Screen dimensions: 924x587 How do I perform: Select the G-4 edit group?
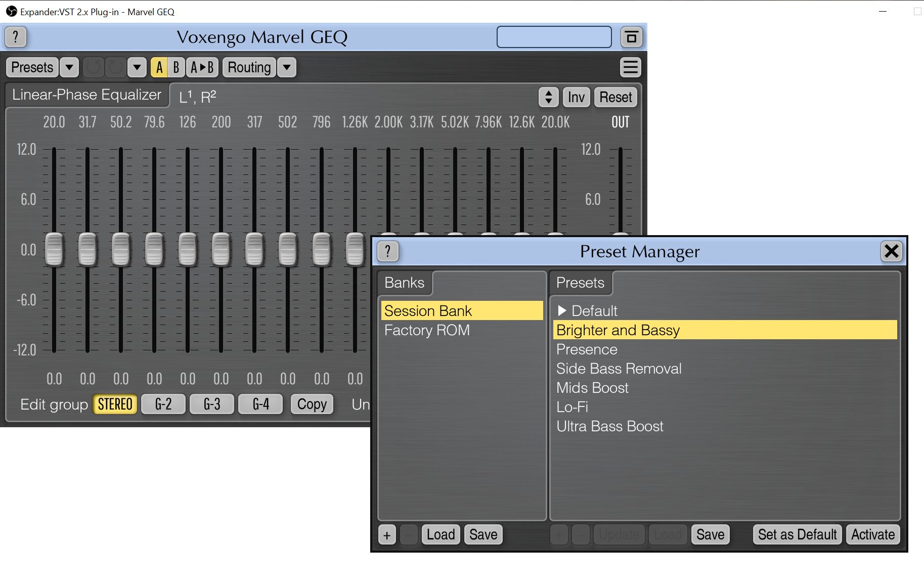(x=261, y=404)
